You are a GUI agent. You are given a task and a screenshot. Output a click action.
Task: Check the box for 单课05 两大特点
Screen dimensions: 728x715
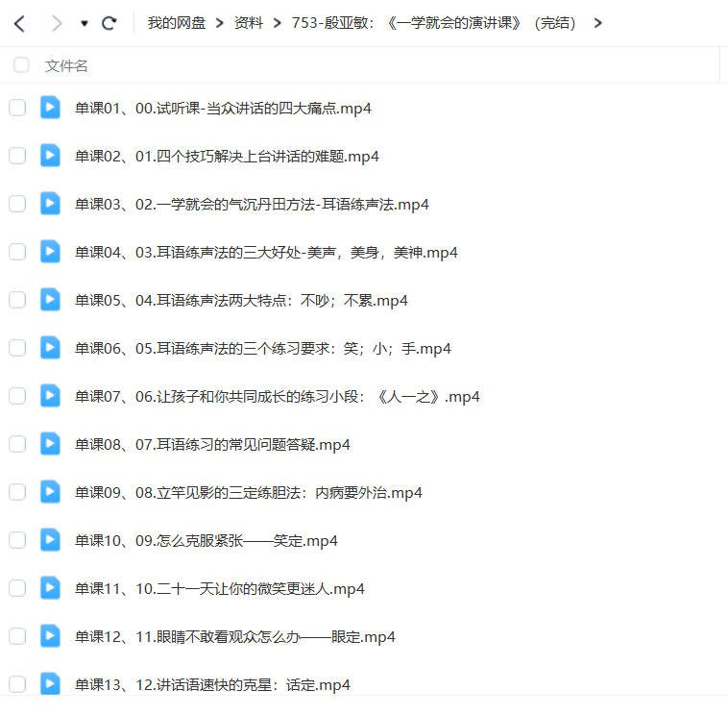point(17,300)
